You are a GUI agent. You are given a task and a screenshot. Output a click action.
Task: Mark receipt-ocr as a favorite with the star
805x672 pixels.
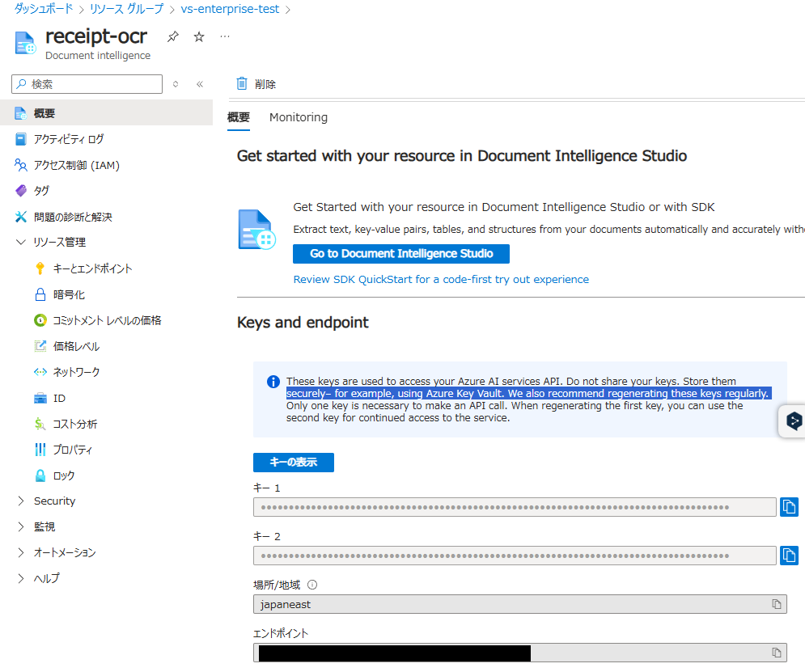tap(199, 37)
